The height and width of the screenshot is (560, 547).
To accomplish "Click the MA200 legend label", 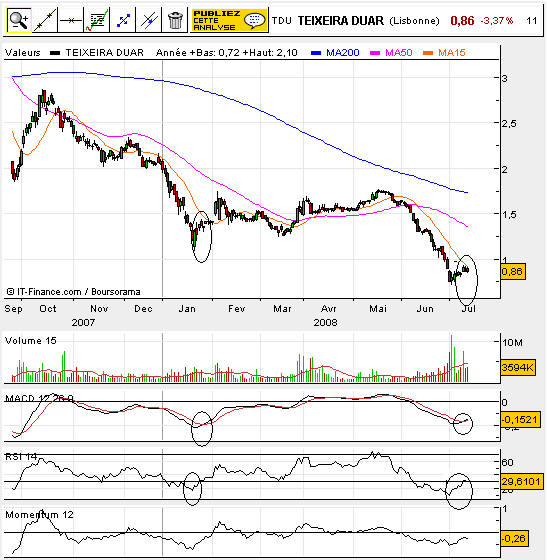I will pyautogui.click(x=343, y=53).
